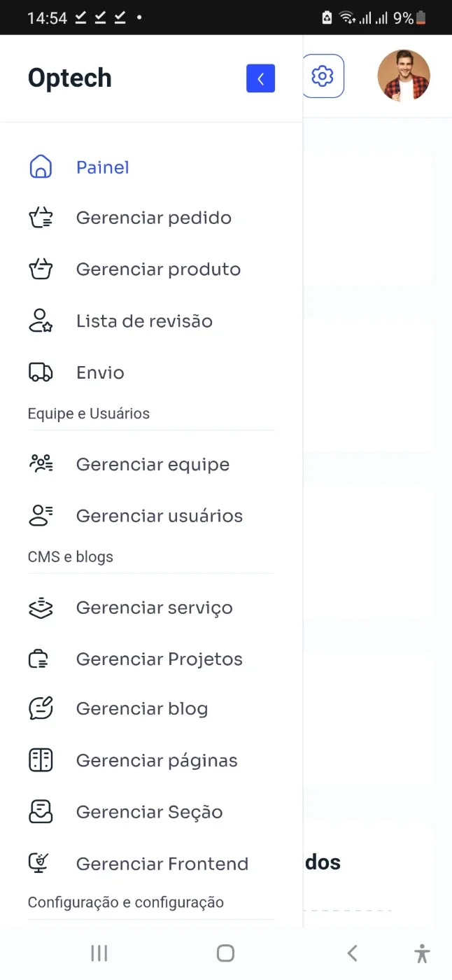Image resolution: width=452 pixels, height=980 pixels.
Task: Select the Gerenciar usuários person icon
Action: (x=41, y=516)
